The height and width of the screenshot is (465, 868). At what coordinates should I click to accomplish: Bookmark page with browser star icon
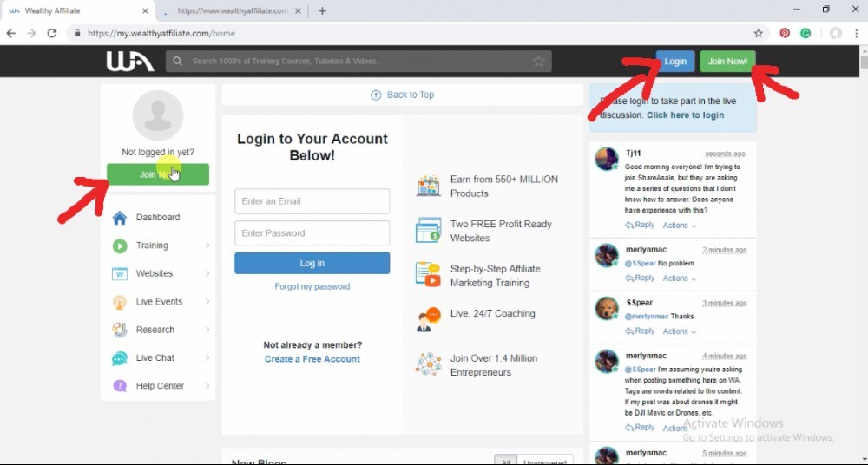point(759,33)
